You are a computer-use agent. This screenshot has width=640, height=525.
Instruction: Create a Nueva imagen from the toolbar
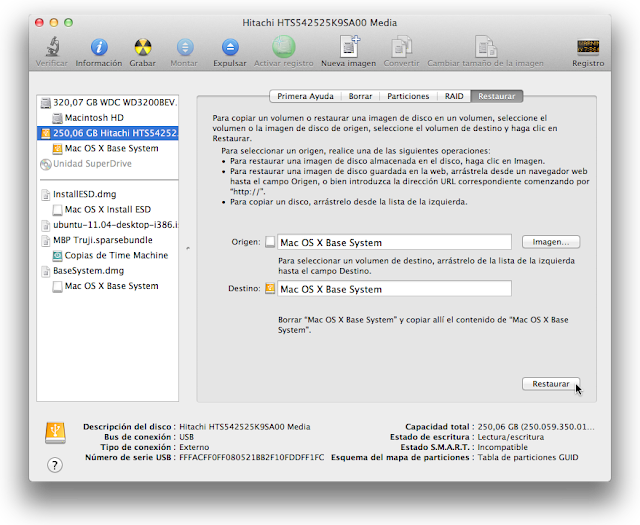click(x=349, y=47)
